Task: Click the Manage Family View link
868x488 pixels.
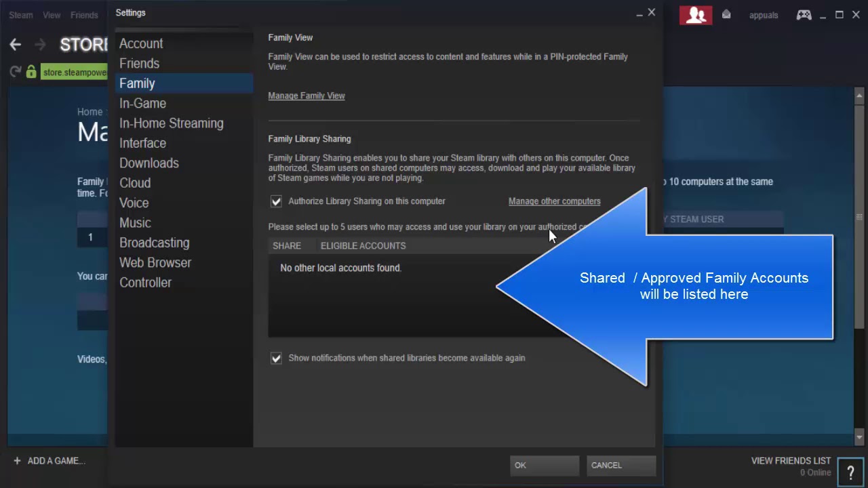Action: 307,96
